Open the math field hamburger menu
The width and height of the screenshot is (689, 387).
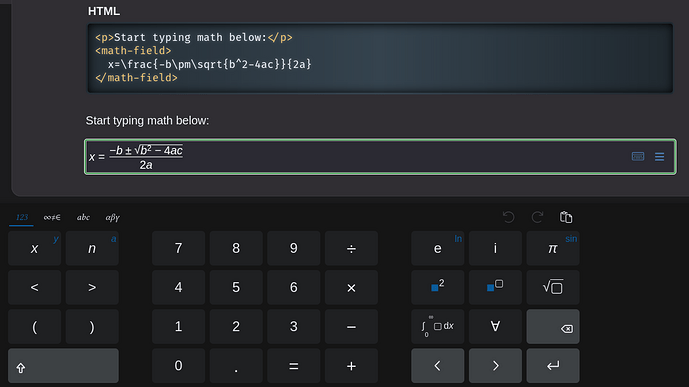click(659, 157)
